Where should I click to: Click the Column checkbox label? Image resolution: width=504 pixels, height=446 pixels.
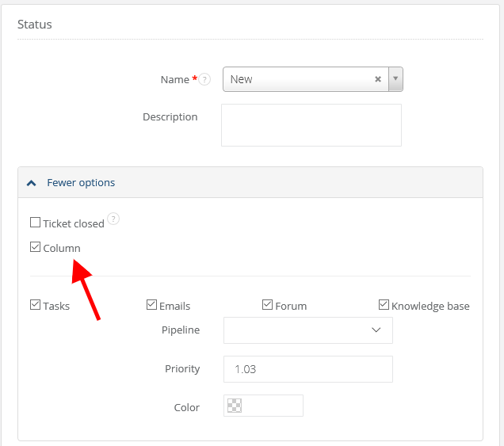point(62,248)
